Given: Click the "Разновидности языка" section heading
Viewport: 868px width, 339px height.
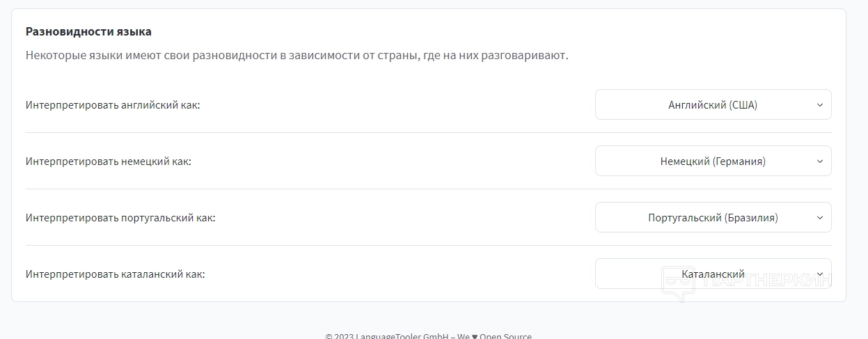Looking at the screenshot, I should (x=88, y=31).
